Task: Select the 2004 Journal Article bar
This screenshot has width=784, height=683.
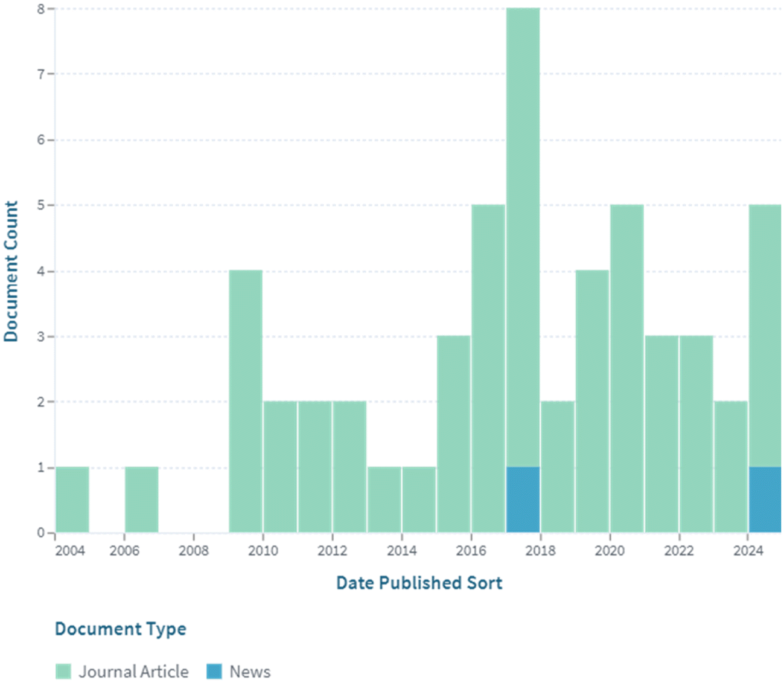Action: coord(72,499)
